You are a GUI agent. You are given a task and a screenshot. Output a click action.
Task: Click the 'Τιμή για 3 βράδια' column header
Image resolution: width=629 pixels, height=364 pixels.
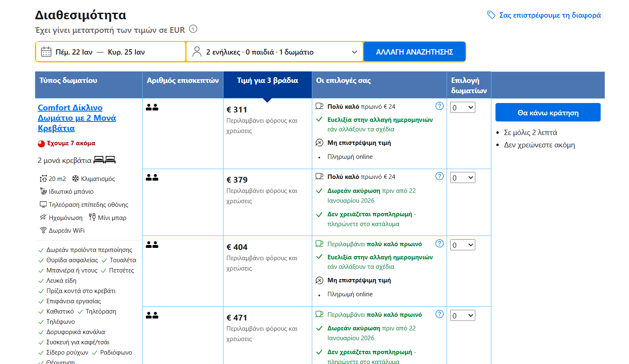point(267,81)
